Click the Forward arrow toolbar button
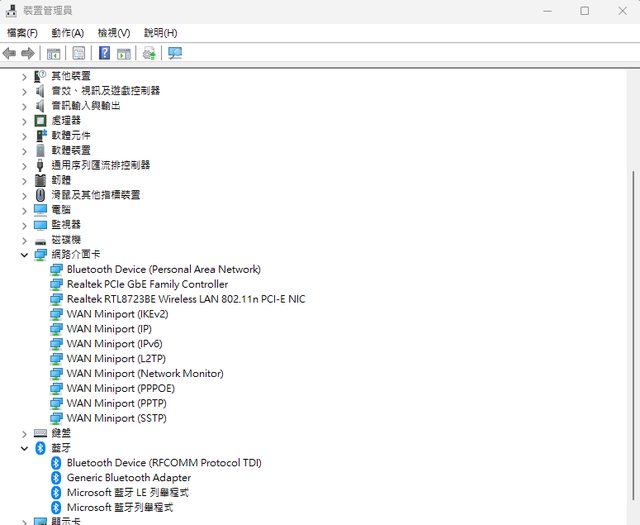Screen dimensions: 640x525 [x=27, y=53]
